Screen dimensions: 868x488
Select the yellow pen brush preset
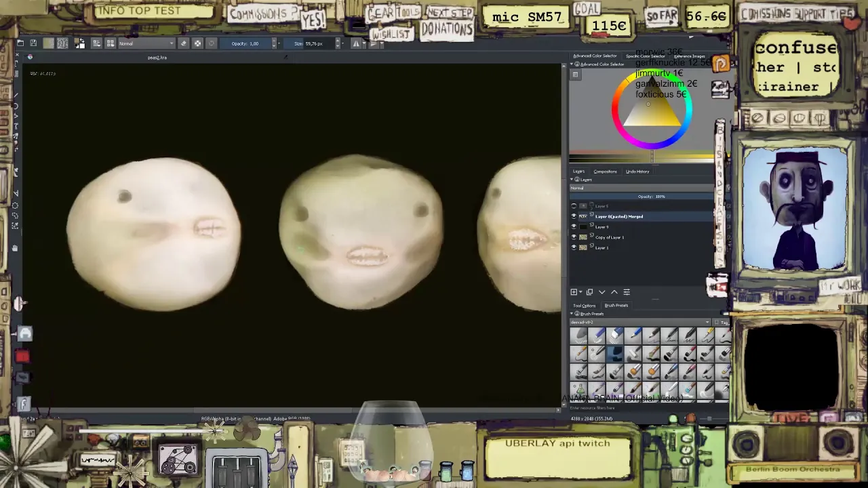point(705,335)
